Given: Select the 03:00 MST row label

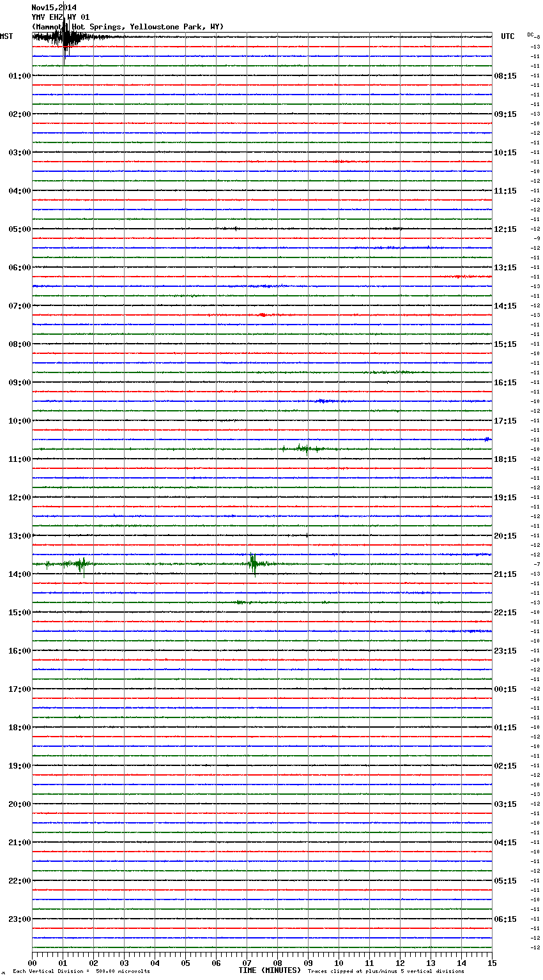Looking at the screenshot, I should coord(20,153).
